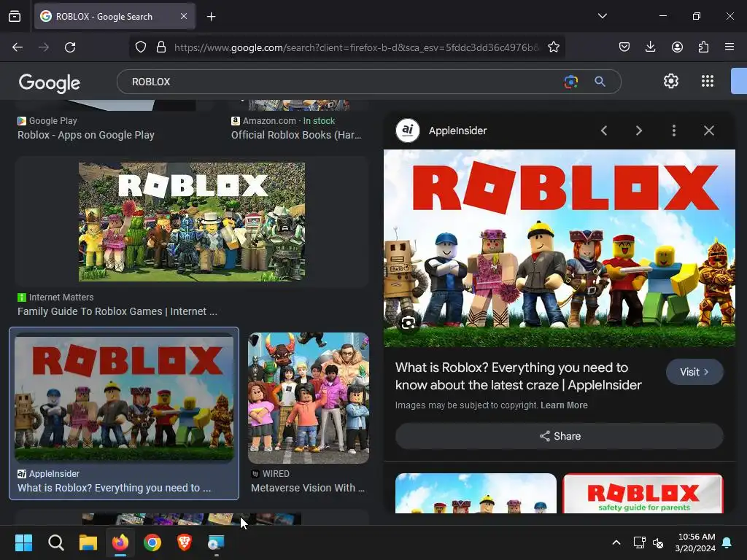The image size is (747, 560).
Task: Click the Share button
Action: 560,436
